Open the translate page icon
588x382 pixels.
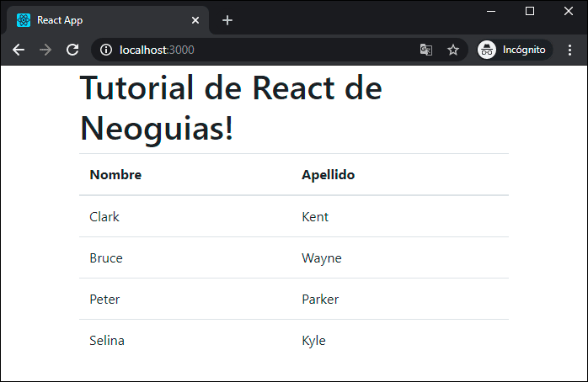426,50
